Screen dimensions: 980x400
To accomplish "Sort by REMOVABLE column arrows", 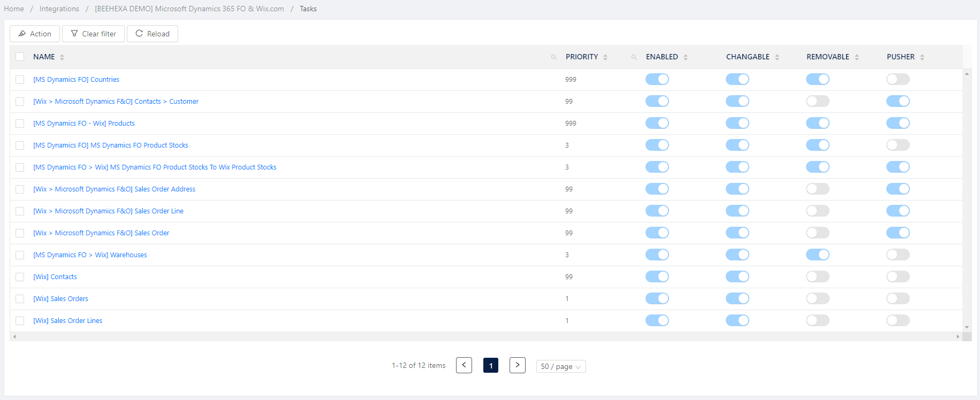I will pos(857,57).
